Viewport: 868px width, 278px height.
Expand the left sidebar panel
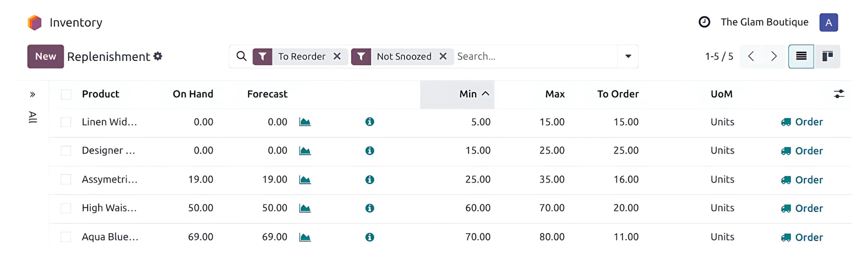[33, 95]
